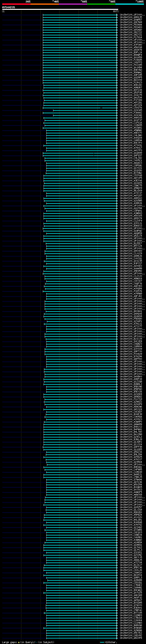This screenshot has height=644, width=146.
Task: Select the UniRef100_A0ZW41 label
Action: [x=131, y=127]
